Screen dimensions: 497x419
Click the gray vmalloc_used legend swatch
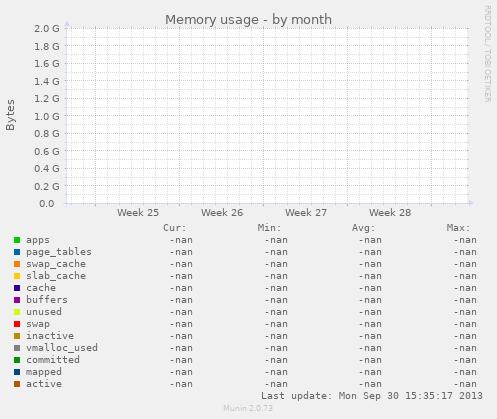(17, 348)
